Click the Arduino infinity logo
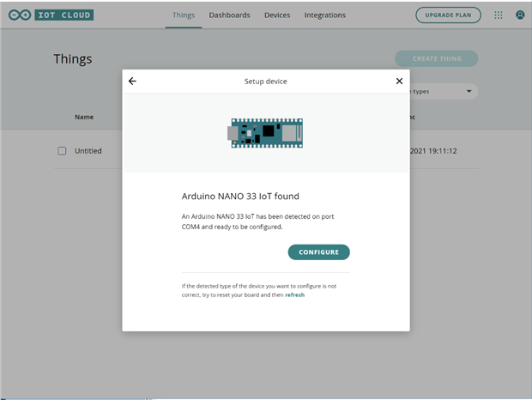This screenshot has height=400, width=532. (x=20, y=15)
